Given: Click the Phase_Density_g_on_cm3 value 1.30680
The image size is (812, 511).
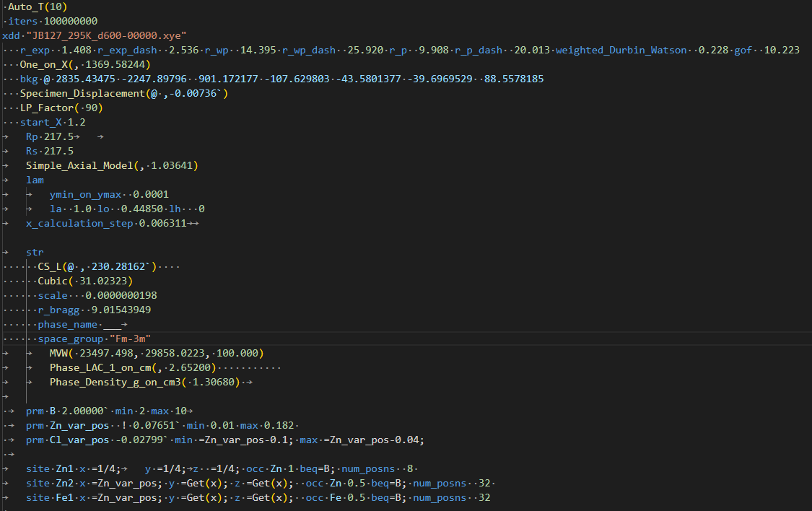Looking at the screenshot, I should 214,383.
